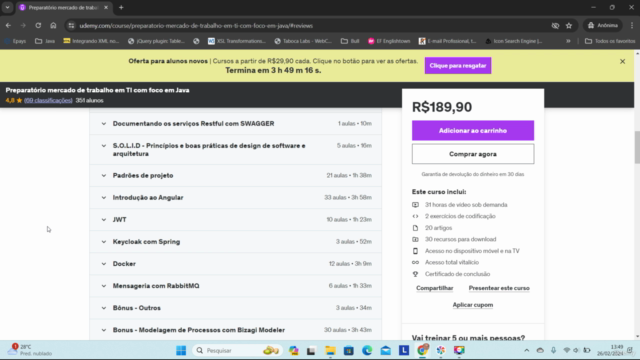Expand the Introdução ao Angular section
This screenshot has height=360, width=640.
pos(236,198)
